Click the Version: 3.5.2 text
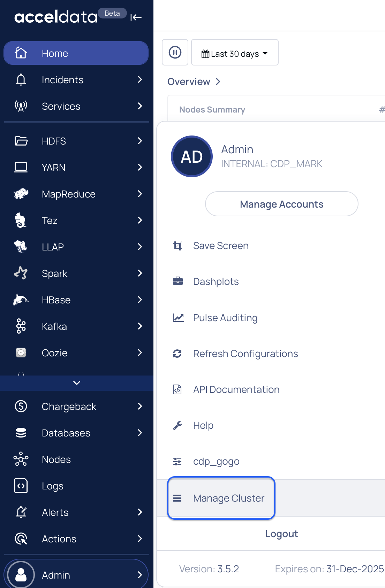The image size is (385, 588). pyautogui.click(x=209, y=569)
